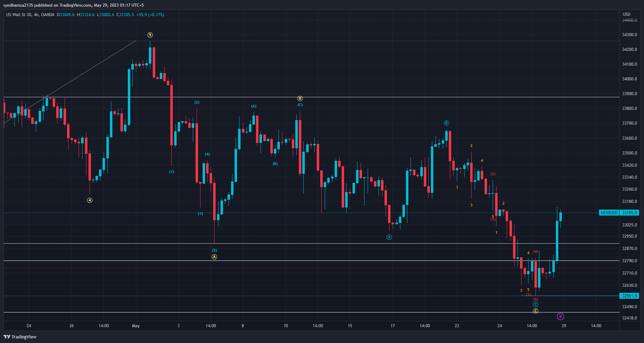Image resolution: width=644 pixels, height=343 pixels.
Task: Click the +55.9 (+0.17%) change value
Action: point(150,15)
